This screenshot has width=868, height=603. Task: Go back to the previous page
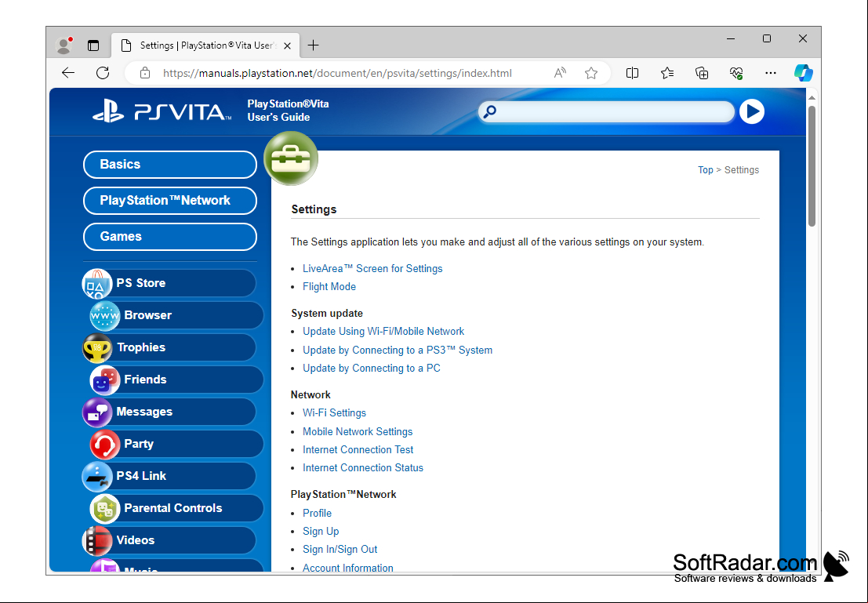(x=68, y=73)
